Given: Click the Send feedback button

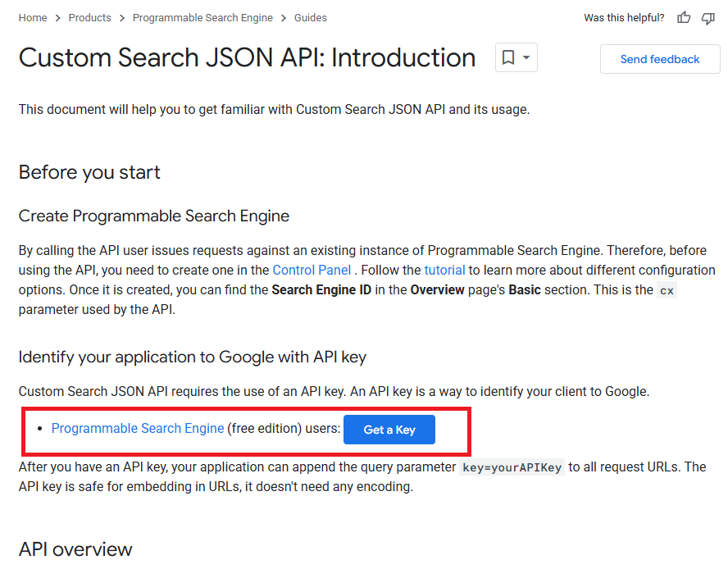Looking at the screenshot, I should (660, 59).
